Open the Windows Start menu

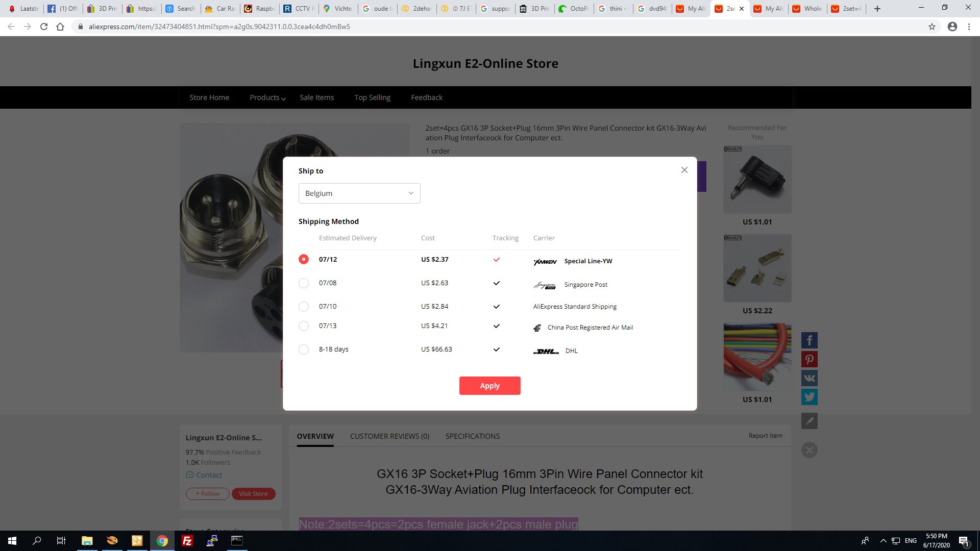(12, 541)
